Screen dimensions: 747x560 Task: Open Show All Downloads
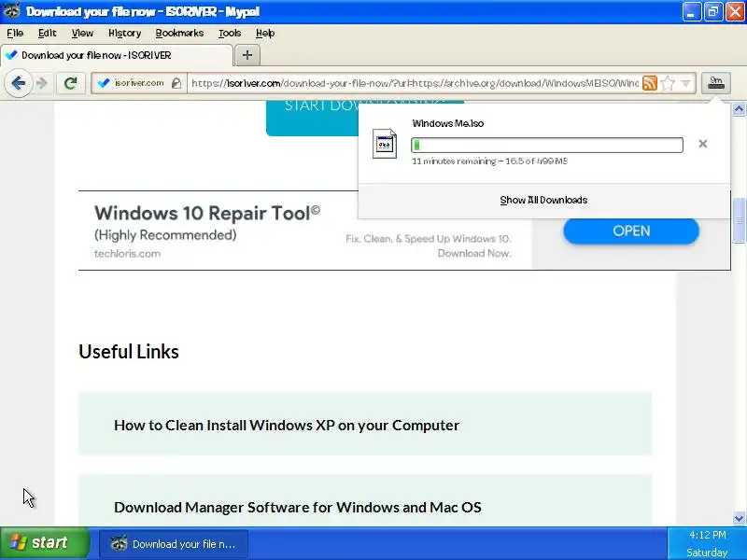point(543,200)
